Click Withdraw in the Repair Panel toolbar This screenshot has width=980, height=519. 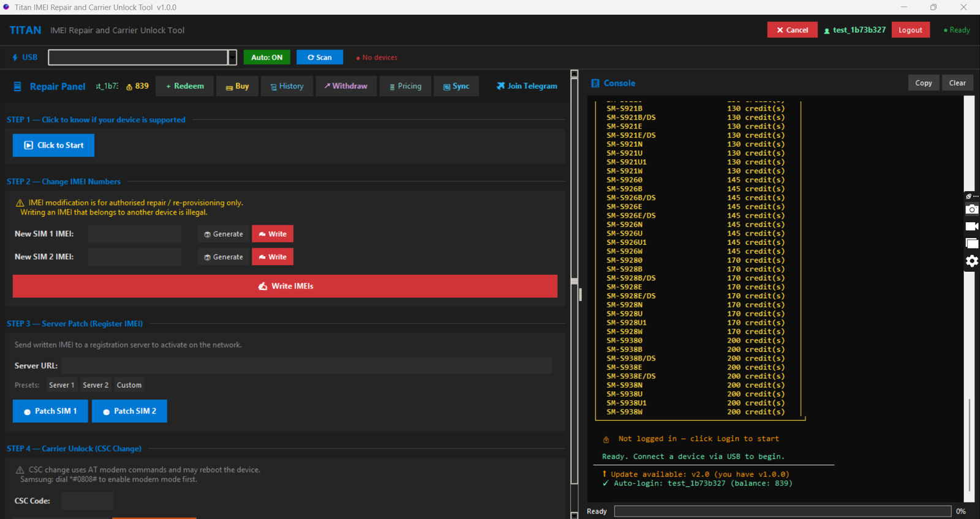[x=345, y=86]
